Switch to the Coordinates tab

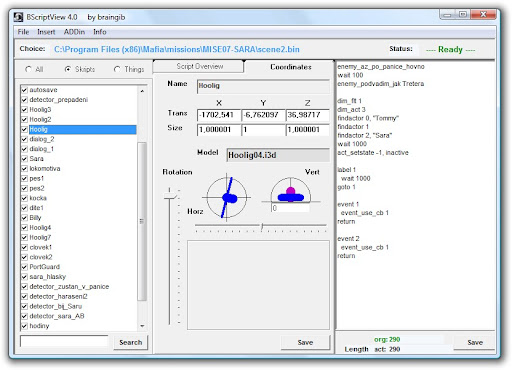pos(290,67)
